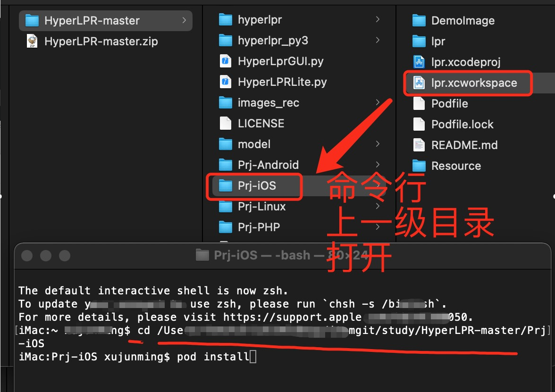Image resolution: width=555 pixels, height=392 pixels.
Task: Expand the hyperlpr folder chevron
Action: 378,20
